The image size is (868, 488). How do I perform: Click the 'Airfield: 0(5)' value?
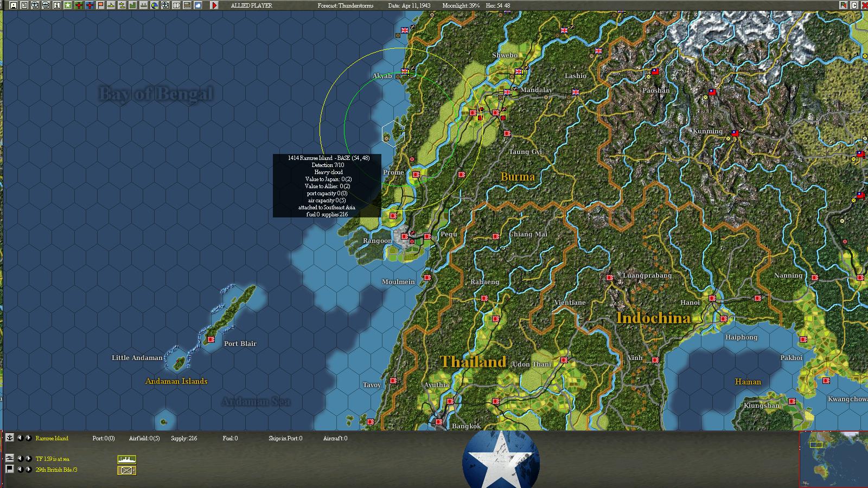144,438
